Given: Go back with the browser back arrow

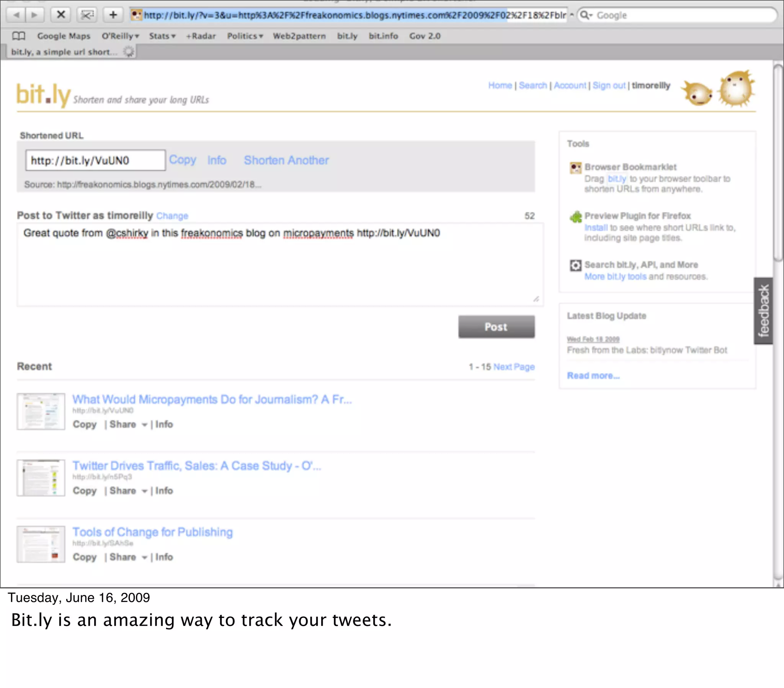Looking at the screenshot, I should tap(16, 15).
